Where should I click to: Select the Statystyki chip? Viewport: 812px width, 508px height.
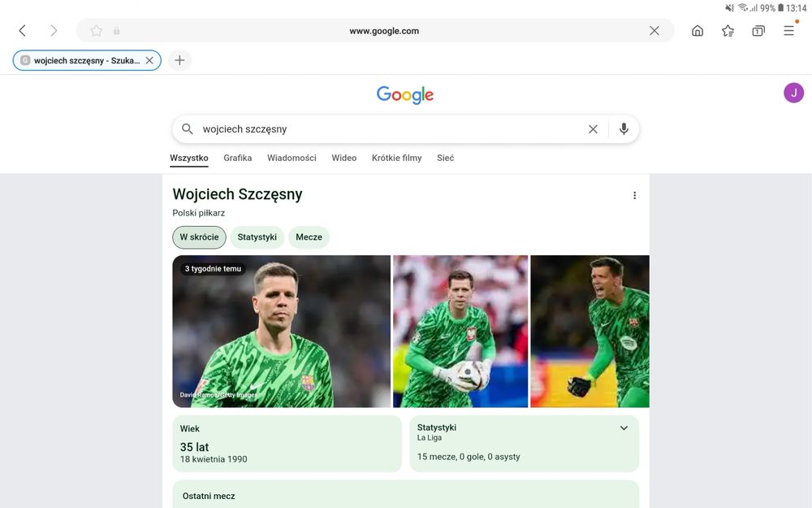257,237
